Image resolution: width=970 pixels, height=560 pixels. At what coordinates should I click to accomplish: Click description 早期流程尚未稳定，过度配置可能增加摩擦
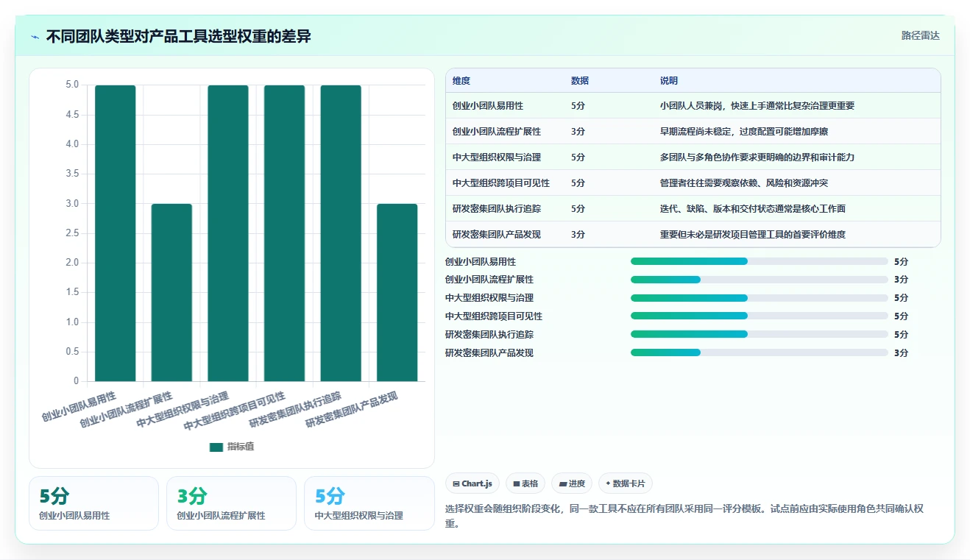pos(744,132)
